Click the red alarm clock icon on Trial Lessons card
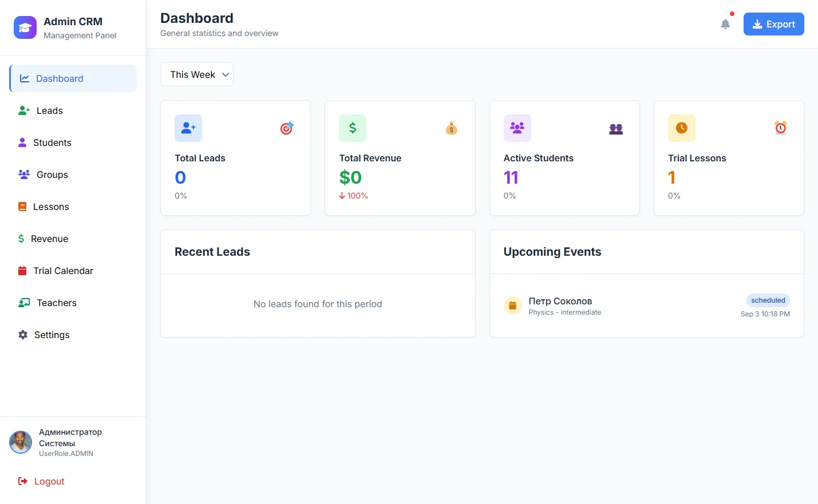The image size is (818, 504). (x=781, y=128)
